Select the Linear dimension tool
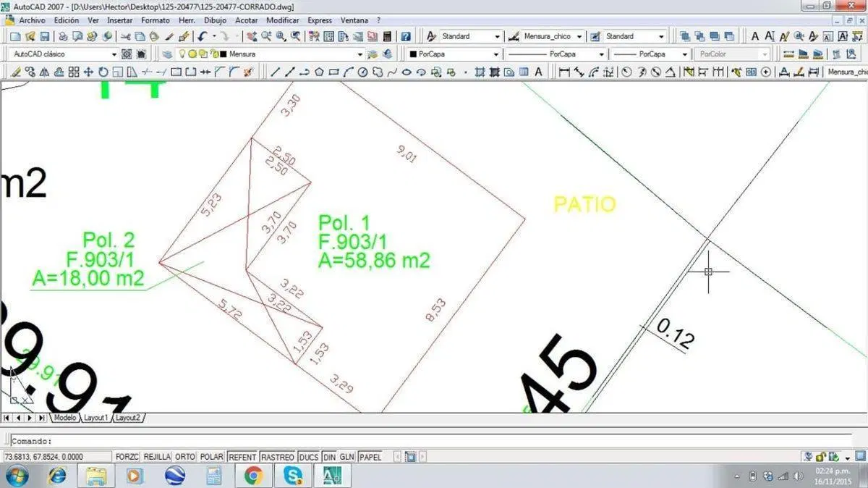 point(564,72)
